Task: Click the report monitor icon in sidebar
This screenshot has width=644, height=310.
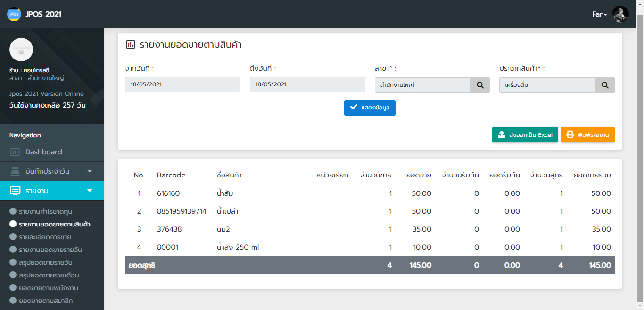Action: click(15, 191)
